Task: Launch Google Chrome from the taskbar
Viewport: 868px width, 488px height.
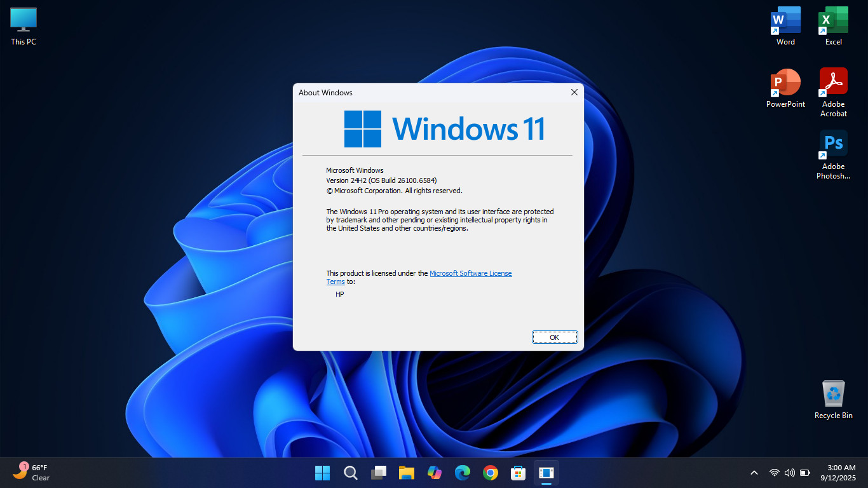Action: [490, 473]
